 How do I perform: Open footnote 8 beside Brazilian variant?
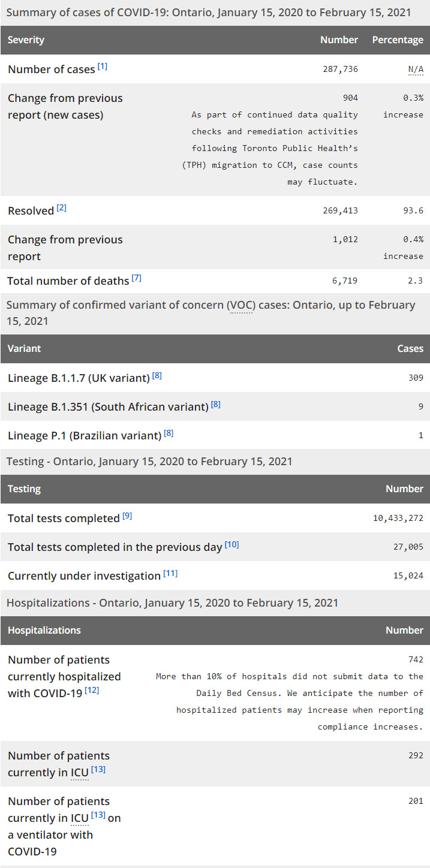click(169, 433)
